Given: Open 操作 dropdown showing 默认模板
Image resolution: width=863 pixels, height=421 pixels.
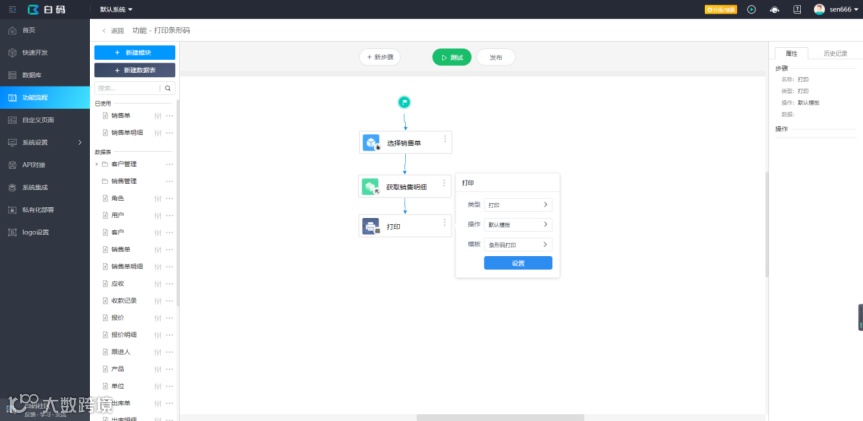Looking at the screenshot, I should pos(518,225).
